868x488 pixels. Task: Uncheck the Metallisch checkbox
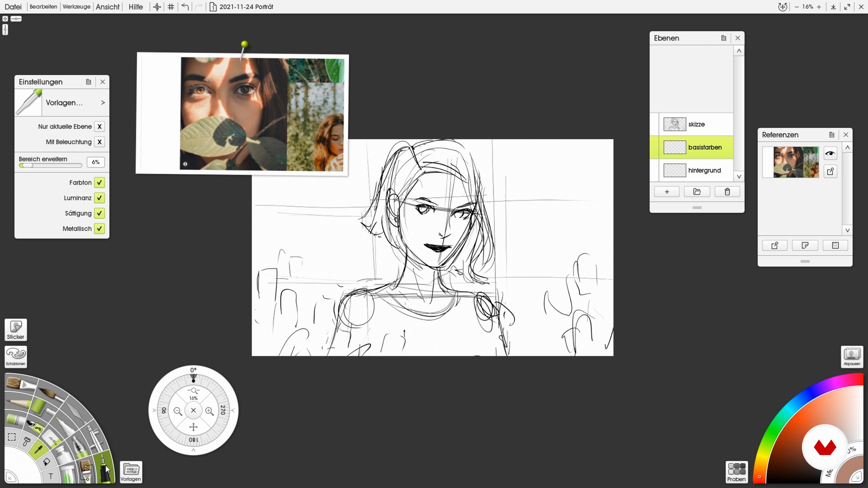coord(99,229)
